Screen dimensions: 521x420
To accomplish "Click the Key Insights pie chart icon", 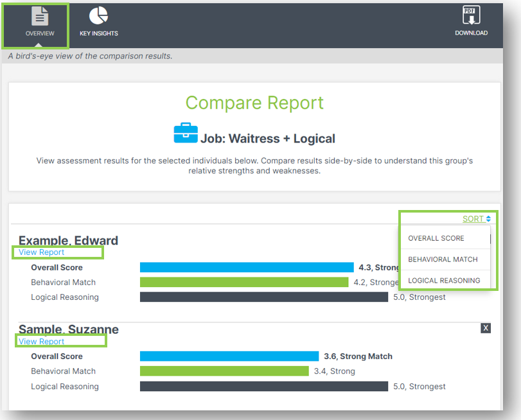I will click(x=98, y=15).
